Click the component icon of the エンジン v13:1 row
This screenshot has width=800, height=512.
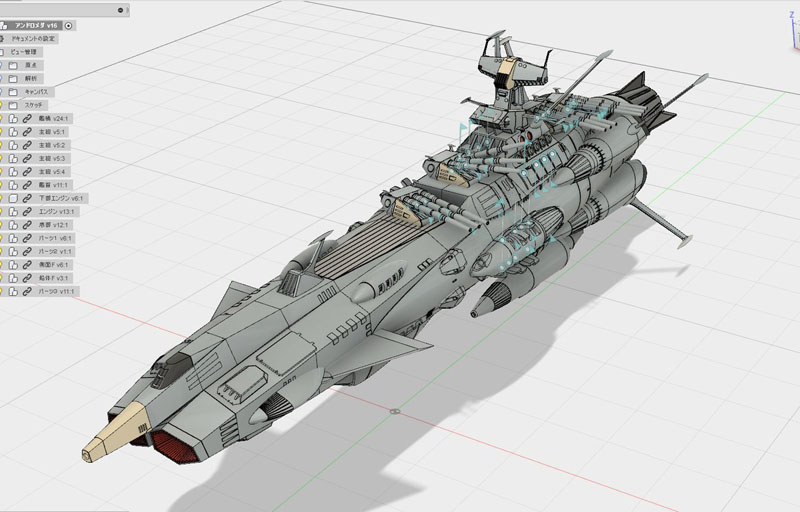[x=14, y=212]
